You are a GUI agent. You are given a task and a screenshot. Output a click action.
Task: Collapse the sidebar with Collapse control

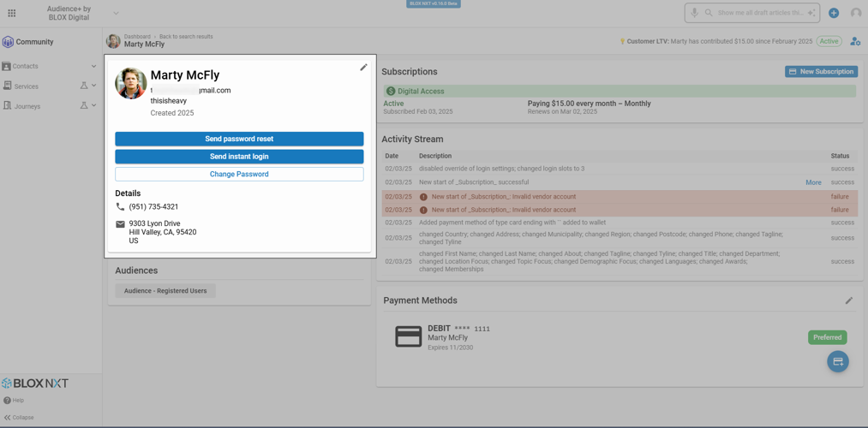[x=19, y=418]
